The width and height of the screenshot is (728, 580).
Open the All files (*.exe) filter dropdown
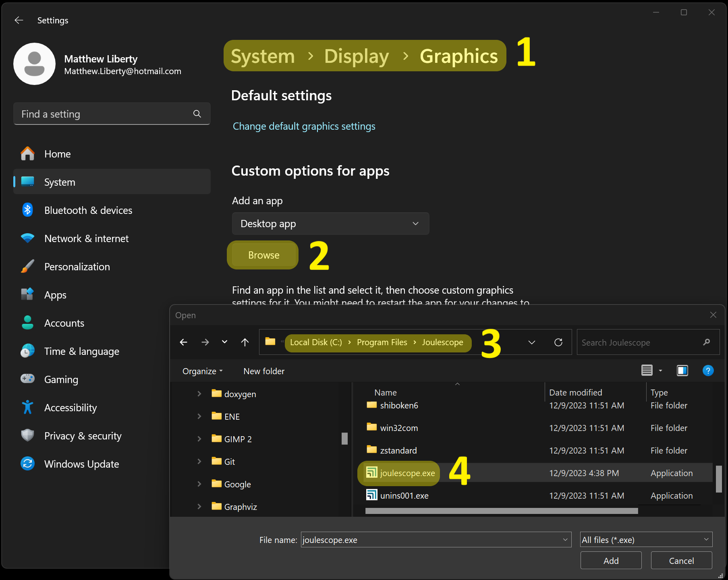646,540
